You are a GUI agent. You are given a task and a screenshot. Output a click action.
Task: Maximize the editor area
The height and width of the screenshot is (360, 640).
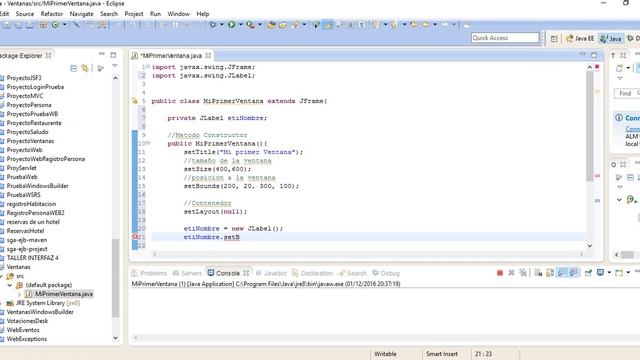tap(594, 55)
